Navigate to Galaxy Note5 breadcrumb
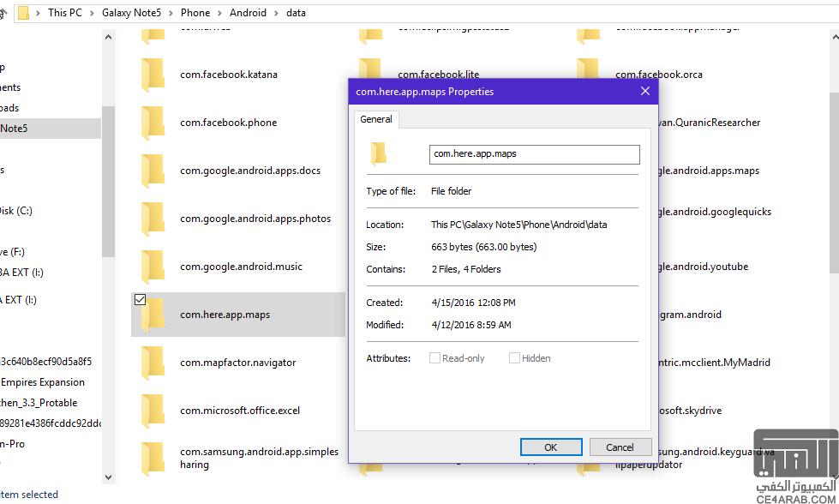 pos(132,12)
